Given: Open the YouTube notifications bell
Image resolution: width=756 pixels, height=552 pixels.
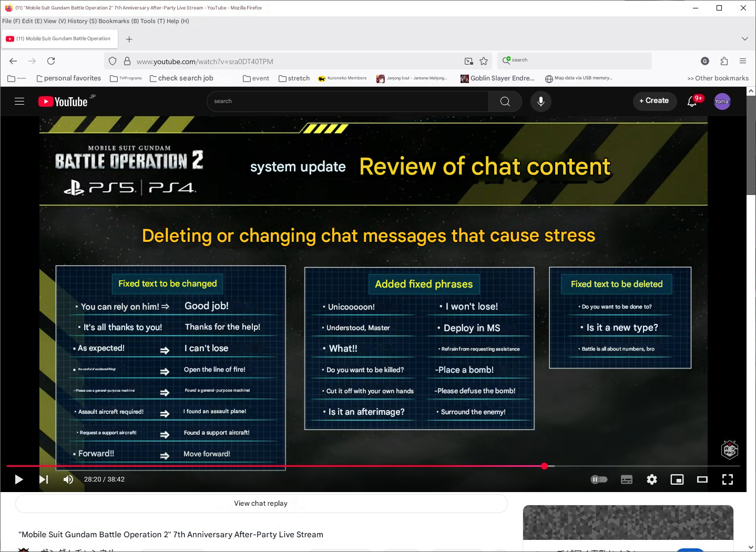Looking at the screenshot, I should point(692,101).
